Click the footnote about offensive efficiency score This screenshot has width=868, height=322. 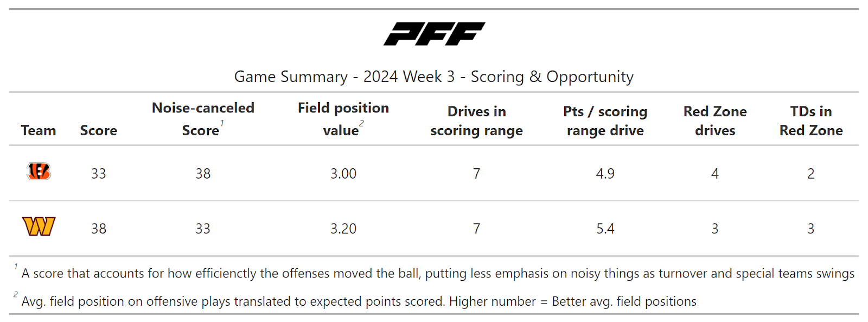[x=437, y=273]
